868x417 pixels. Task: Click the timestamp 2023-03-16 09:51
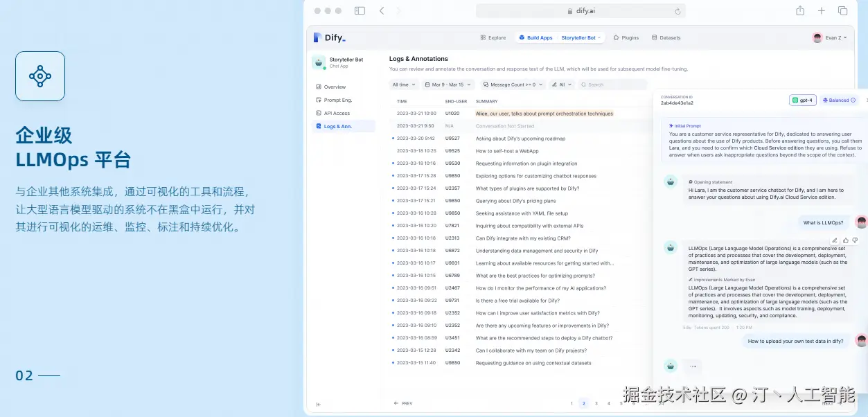pos(416,288)
